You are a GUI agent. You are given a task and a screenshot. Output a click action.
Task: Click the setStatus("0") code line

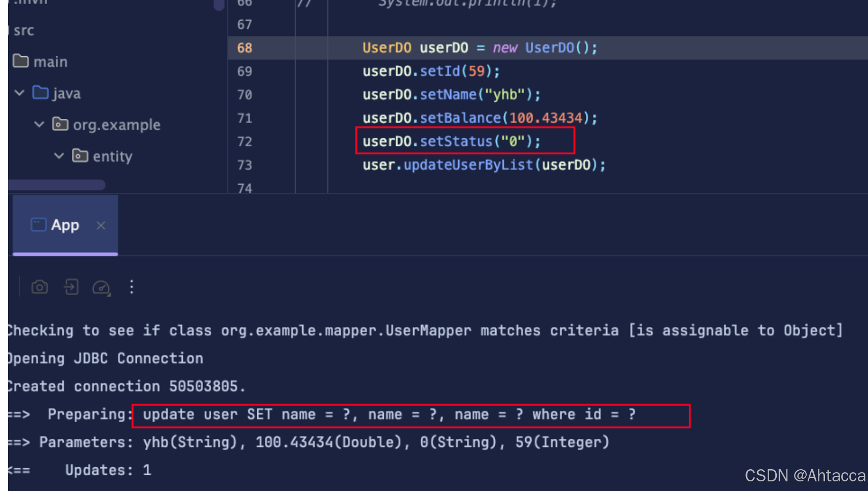pos(452,141)
